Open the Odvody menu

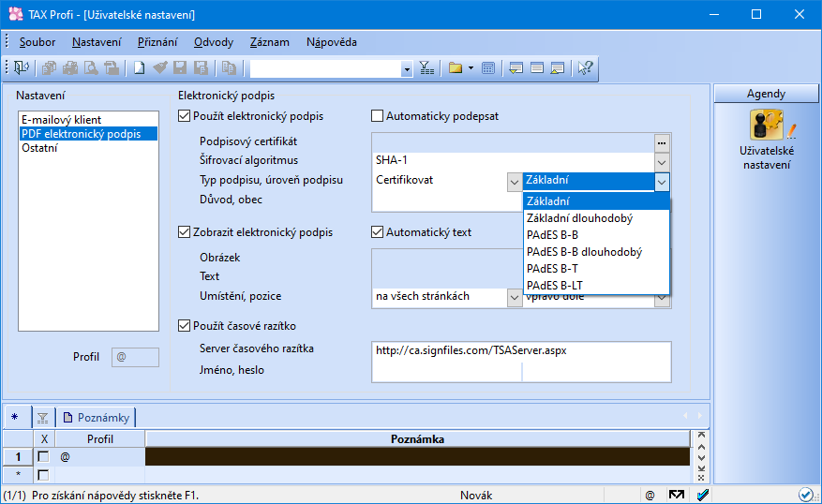click(214, 42)
